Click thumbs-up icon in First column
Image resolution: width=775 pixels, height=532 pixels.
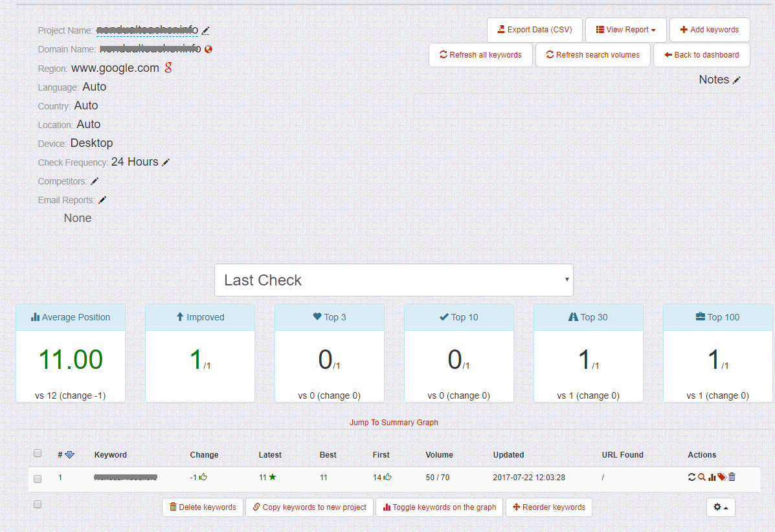387,477
